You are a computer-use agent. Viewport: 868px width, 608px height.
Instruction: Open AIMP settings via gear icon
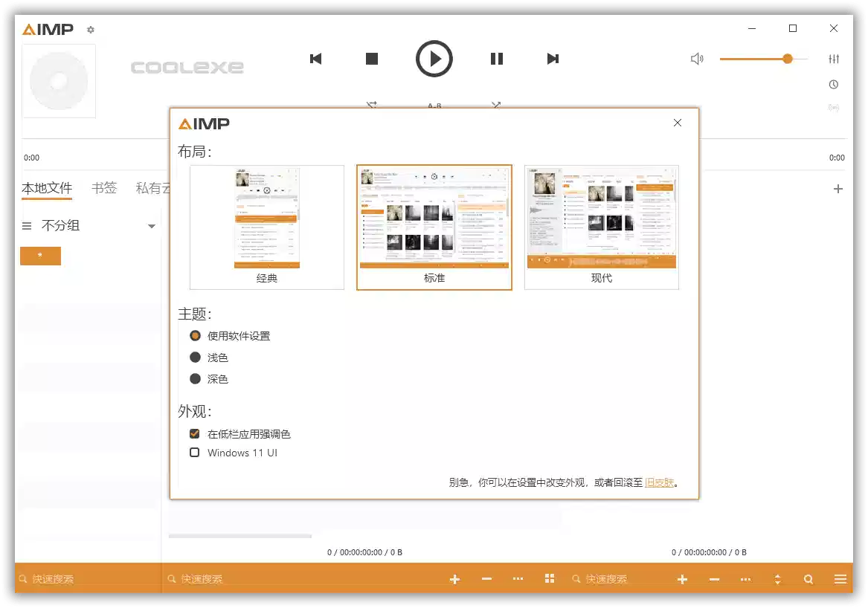(90, 30)
